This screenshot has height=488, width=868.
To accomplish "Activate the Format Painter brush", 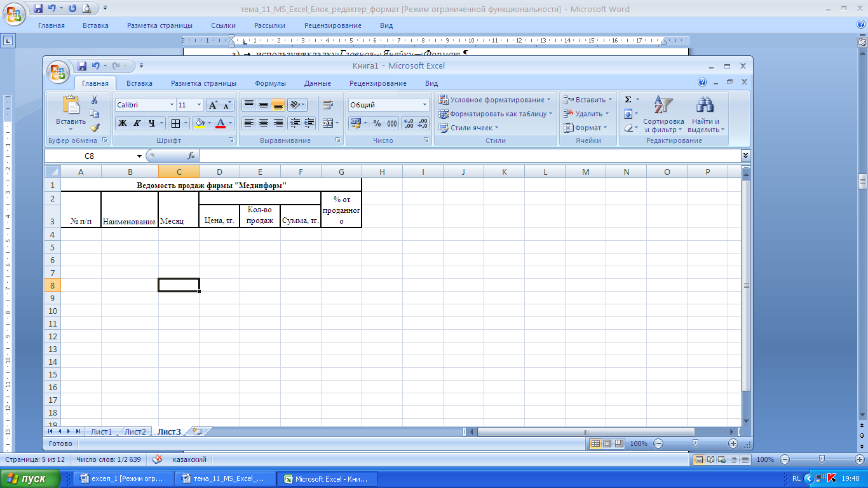I will tap(95, 127).
